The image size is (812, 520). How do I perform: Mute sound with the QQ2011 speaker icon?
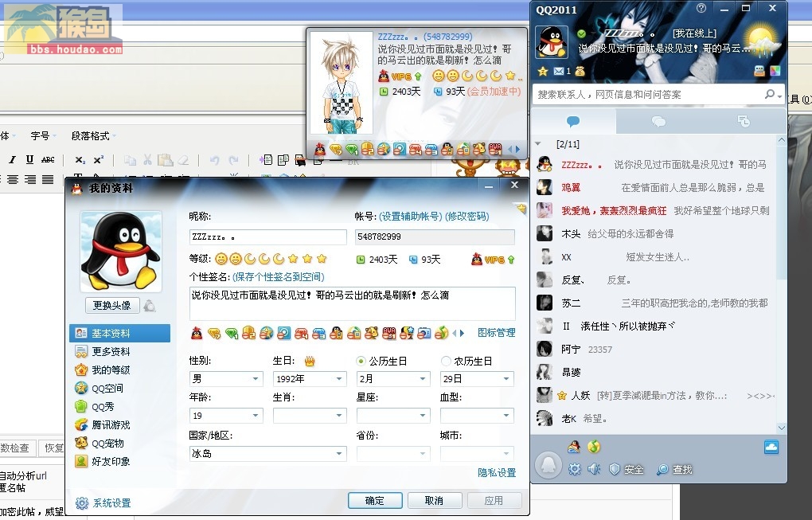[594, 469]
